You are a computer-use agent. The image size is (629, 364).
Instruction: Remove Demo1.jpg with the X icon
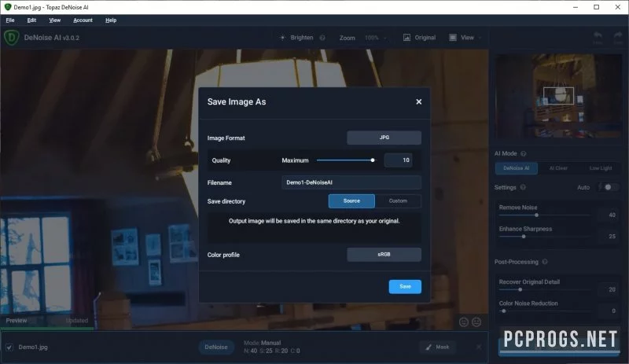pos(479,347)
